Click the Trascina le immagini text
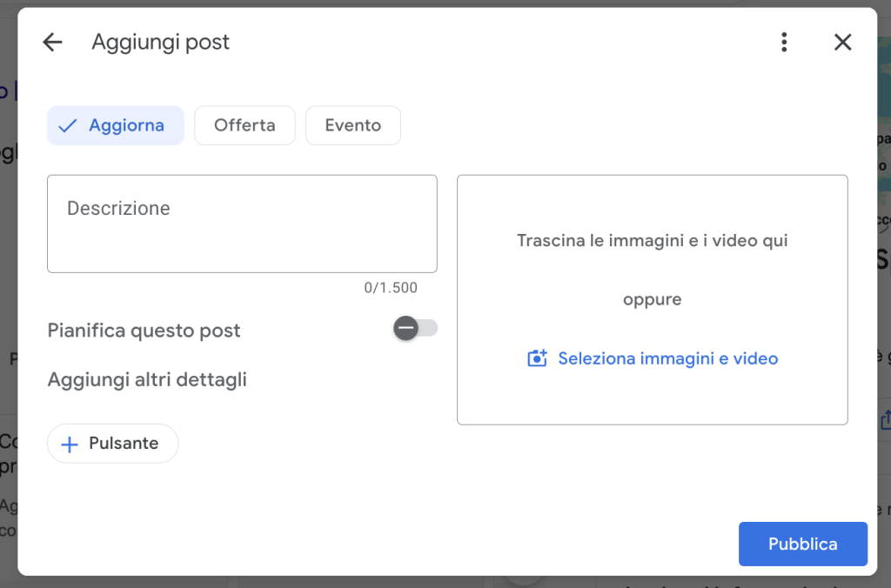This screenshot has height=588, width=891. [x=653, y=240]
